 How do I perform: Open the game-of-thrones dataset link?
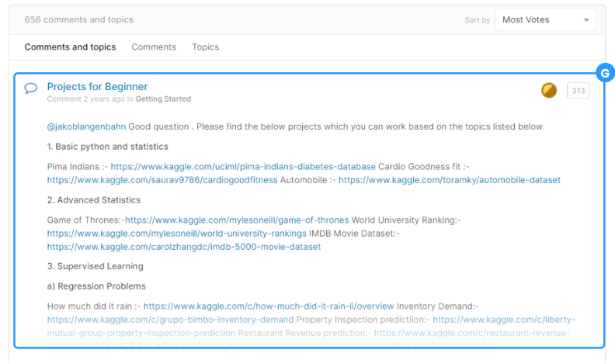[x=237, y=220]
